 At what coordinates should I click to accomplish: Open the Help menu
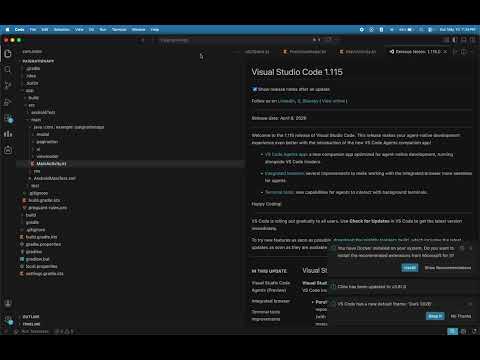tap(155, 29)
